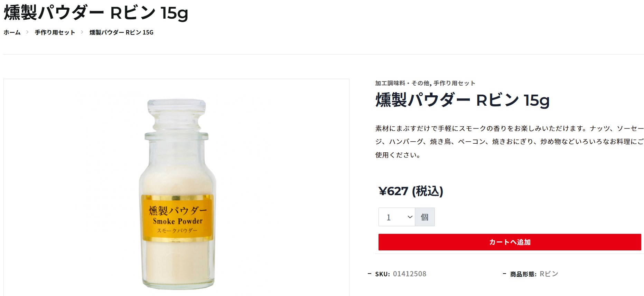Screen dimensions: 644x296
Task: Open 手作り用セット in the breadcrumb trail
Action: [55, 32]
